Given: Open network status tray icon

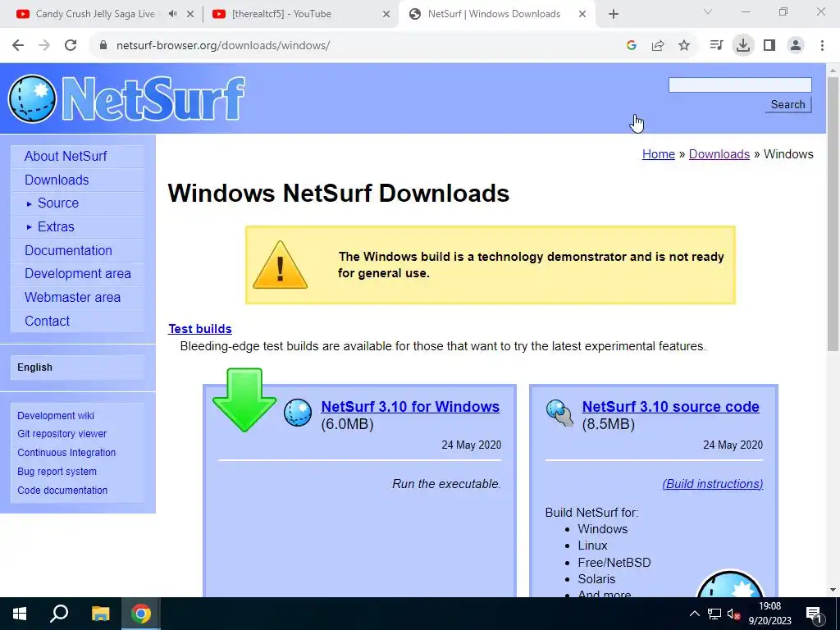Looking at the screenshot, I should coord(714,614).
